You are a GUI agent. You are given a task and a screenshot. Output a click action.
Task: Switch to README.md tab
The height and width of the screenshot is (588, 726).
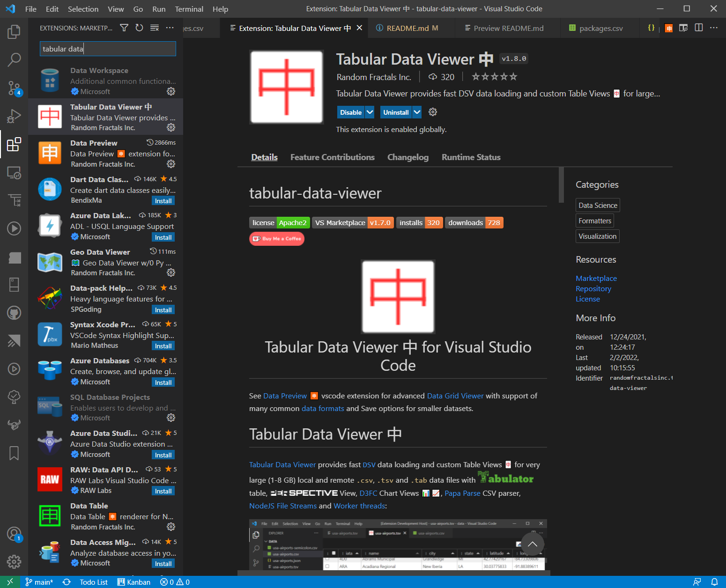click(407, 28)
